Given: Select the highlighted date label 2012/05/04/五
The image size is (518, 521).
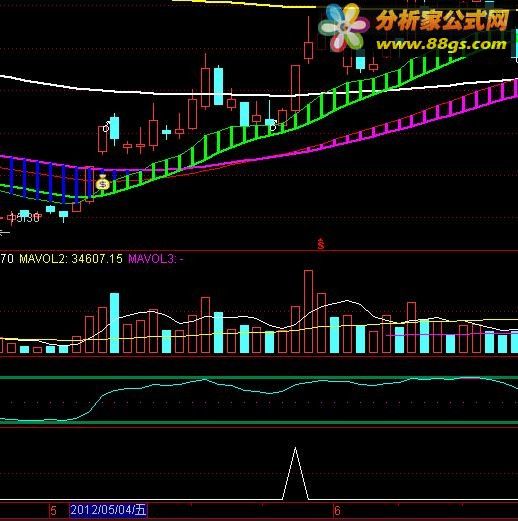Looking at the screenshot, I should [x=108, y=510].
